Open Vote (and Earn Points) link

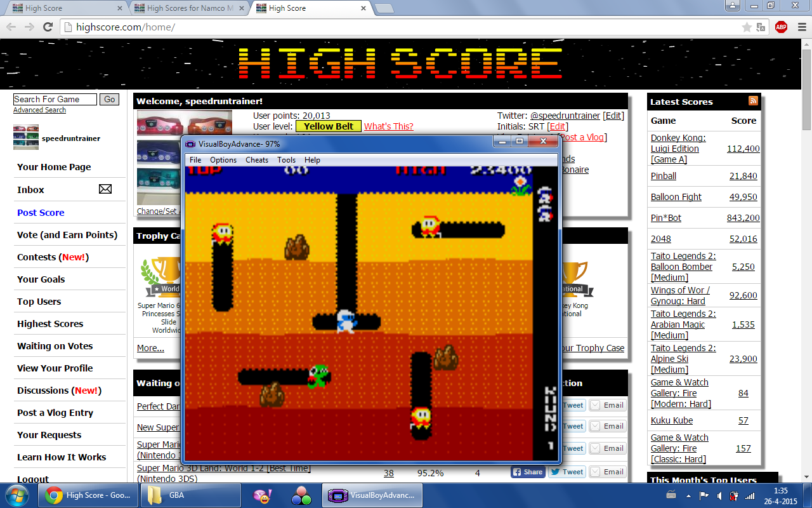click(67, 235)
